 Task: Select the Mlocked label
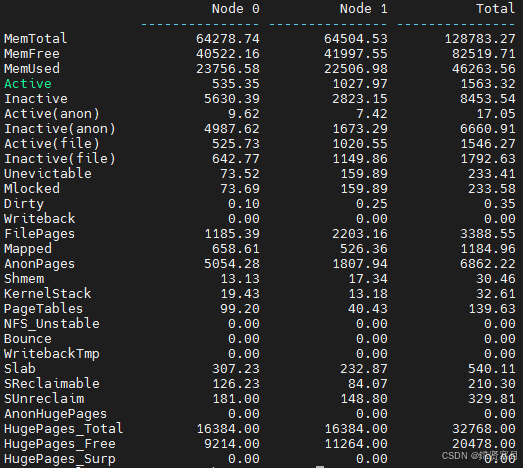coord(32,189)
